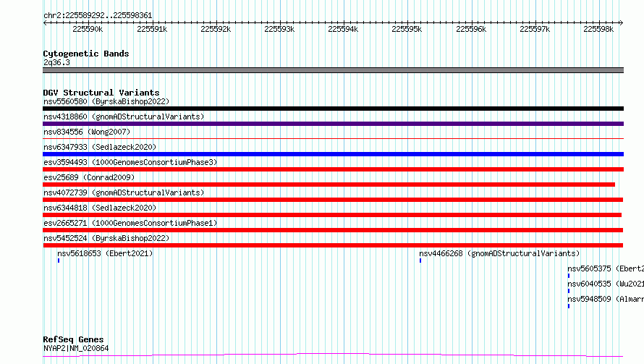Click the red esv25689 variant bar
The image size is (644, 364).
click(x=329, y=185)
